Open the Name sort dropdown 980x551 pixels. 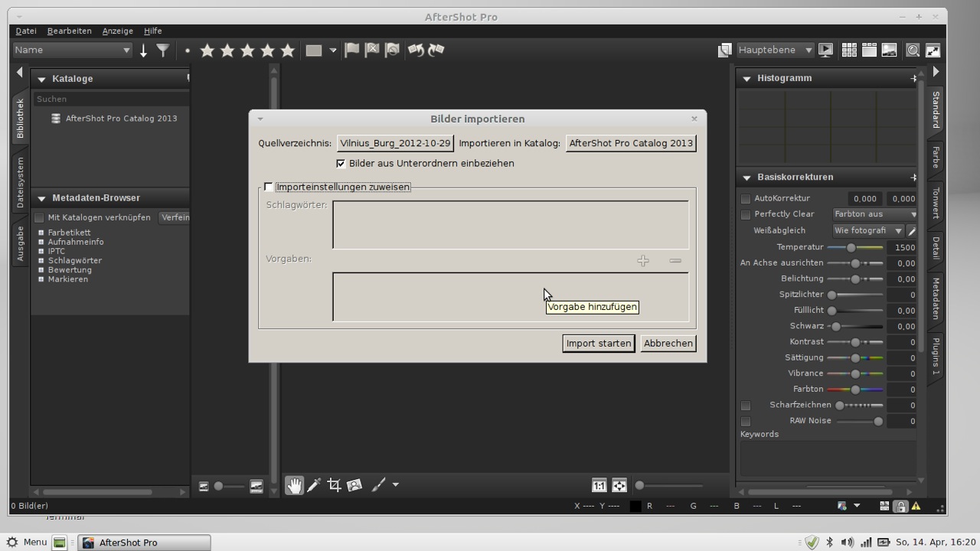click(x=73, y=50)
